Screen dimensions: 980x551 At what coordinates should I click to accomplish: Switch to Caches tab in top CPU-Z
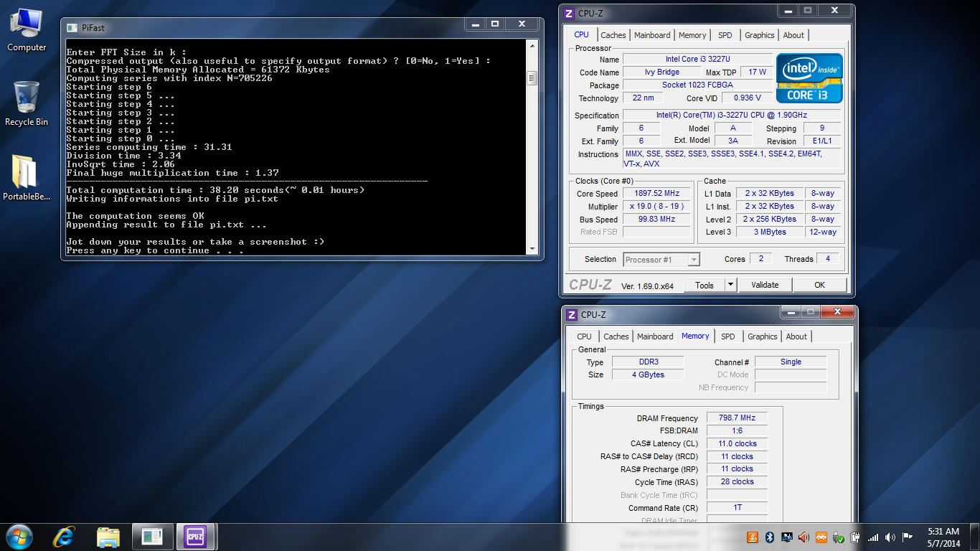tap(613, 35)
